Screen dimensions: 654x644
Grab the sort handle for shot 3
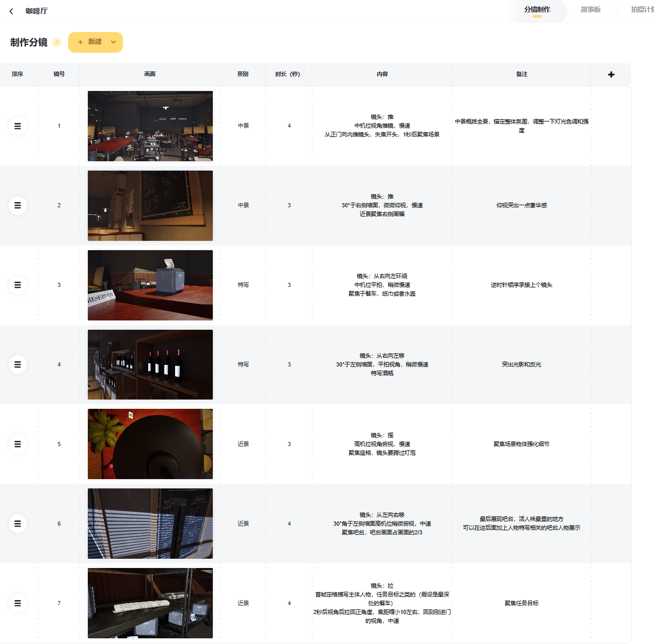click(x=18, y=285)
